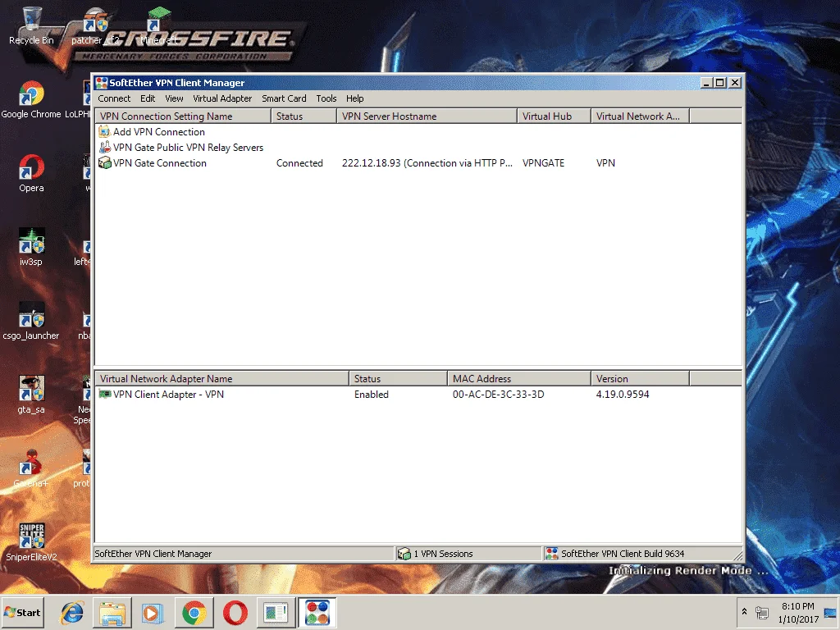Sort by VPN Server Hostname column

[427, 116]
